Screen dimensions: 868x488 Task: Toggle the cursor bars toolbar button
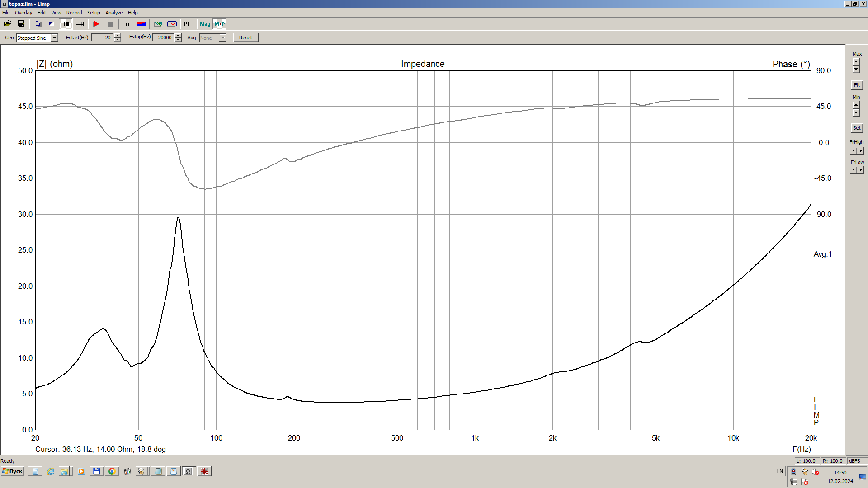[66, 24]
